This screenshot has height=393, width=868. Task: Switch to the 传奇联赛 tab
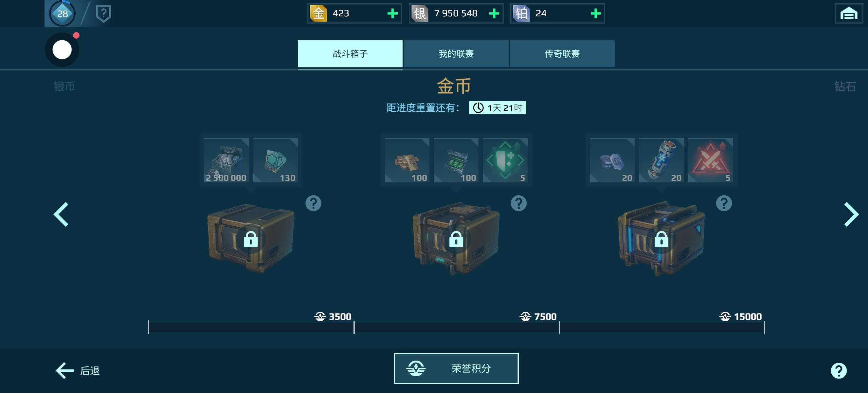562,54
